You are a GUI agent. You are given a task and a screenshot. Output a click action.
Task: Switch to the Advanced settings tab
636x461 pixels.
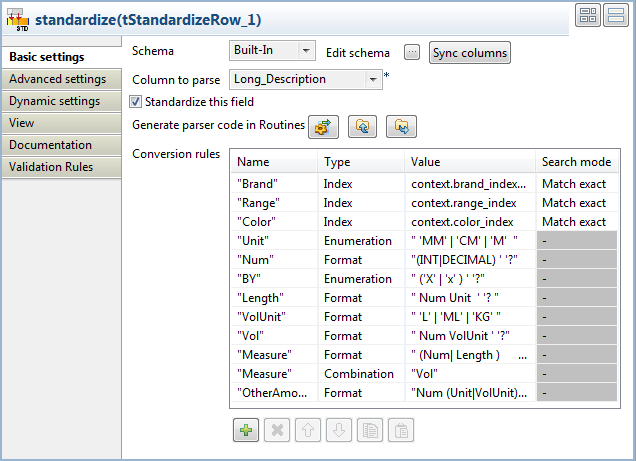click(x=58, y=79)
